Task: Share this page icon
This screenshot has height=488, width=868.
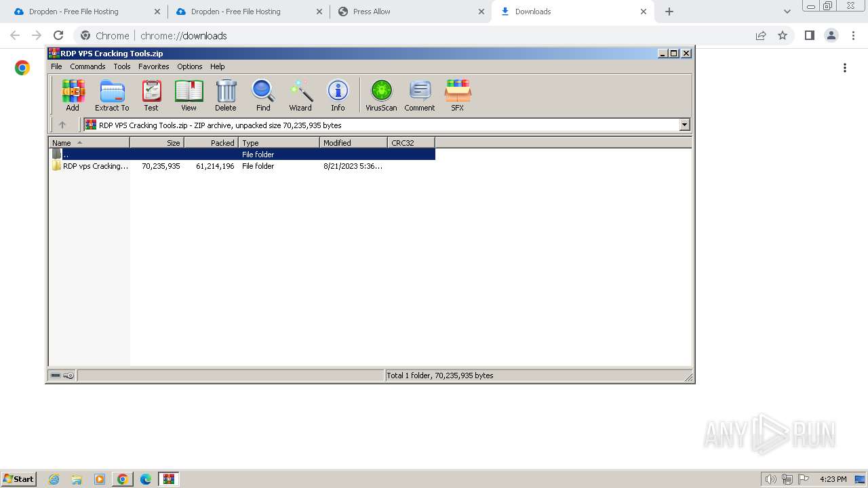Action: pyautogui.click(x=761, y=35)
